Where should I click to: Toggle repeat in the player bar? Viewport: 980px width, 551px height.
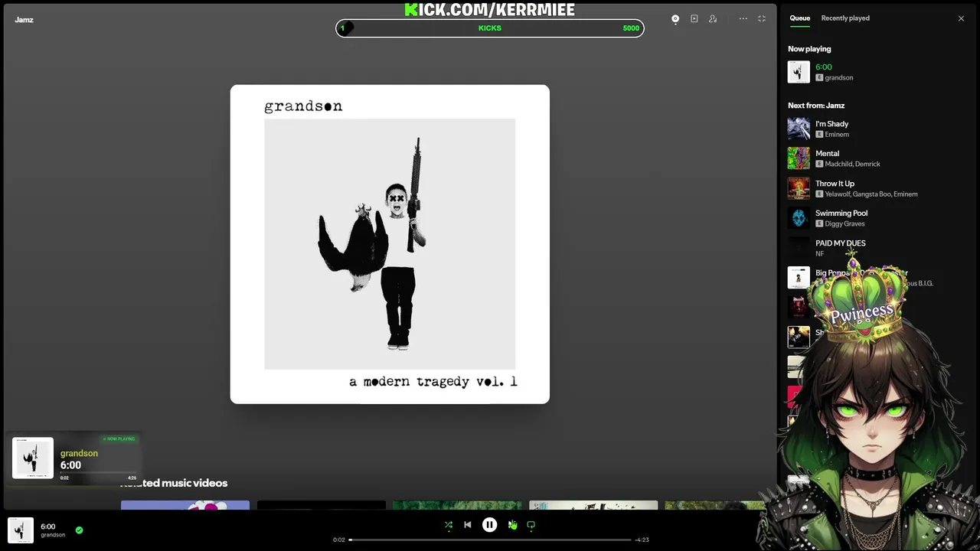pyautogui.click(x=531, y=525)
